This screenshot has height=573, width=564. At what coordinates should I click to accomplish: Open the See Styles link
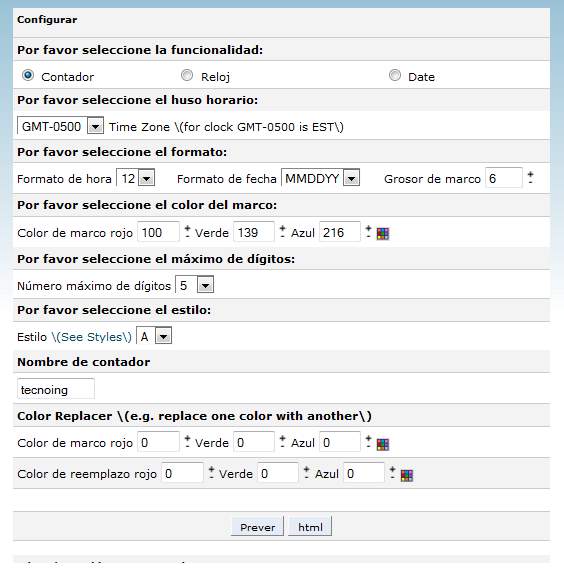pyautogui.click(x=91, y=337)
